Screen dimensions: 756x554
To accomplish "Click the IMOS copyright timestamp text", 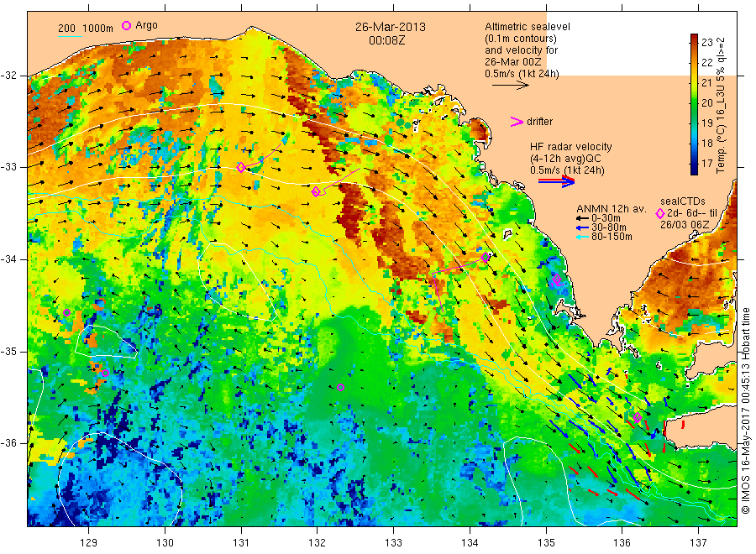I will [745, 410].
